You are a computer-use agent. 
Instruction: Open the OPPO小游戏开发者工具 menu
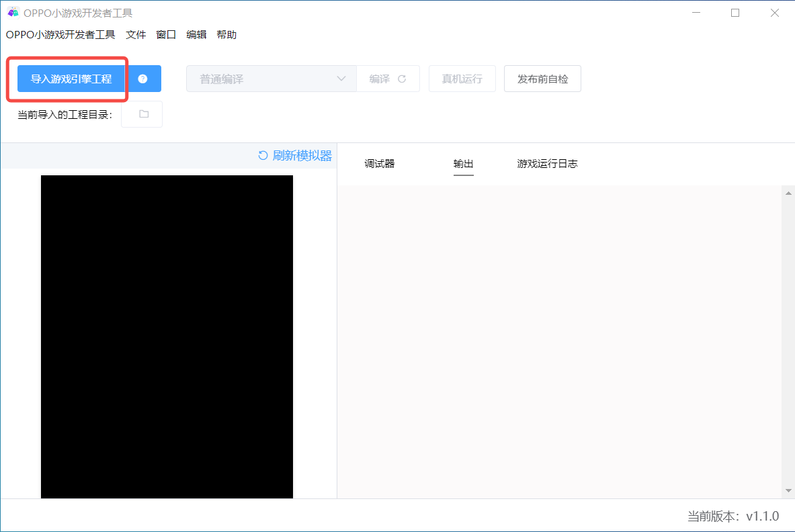(x=60, y=35)
